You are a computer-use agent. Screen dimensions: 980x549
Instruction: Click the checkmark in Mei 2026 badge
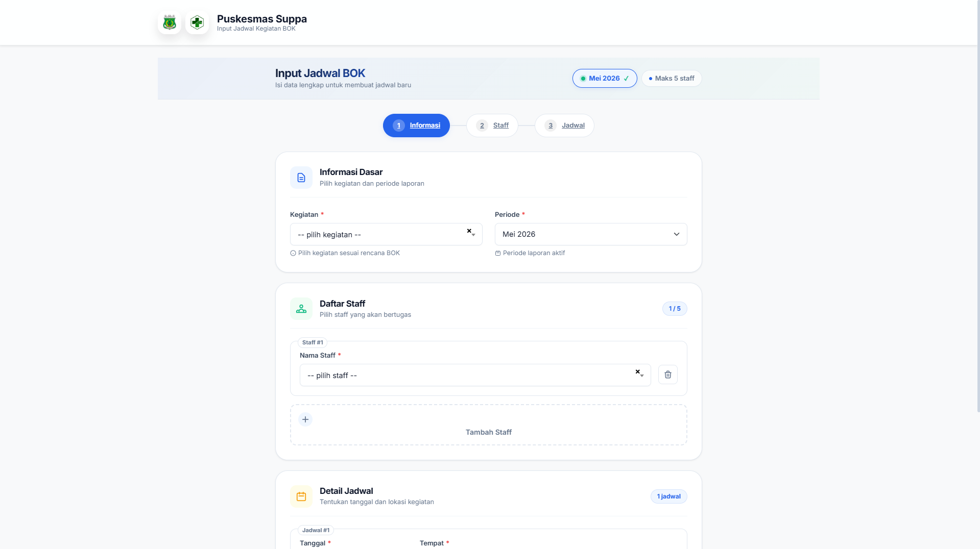(626, 79)
